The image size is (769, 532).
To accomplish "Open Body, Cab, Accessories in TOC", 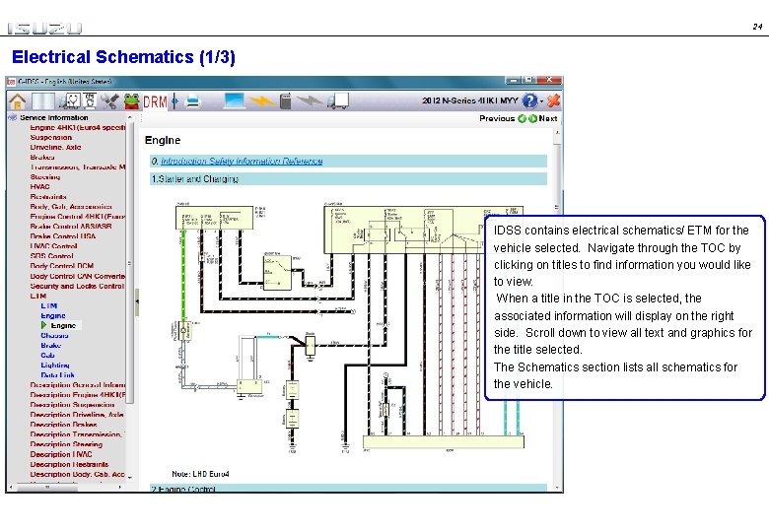I will 71,206.
